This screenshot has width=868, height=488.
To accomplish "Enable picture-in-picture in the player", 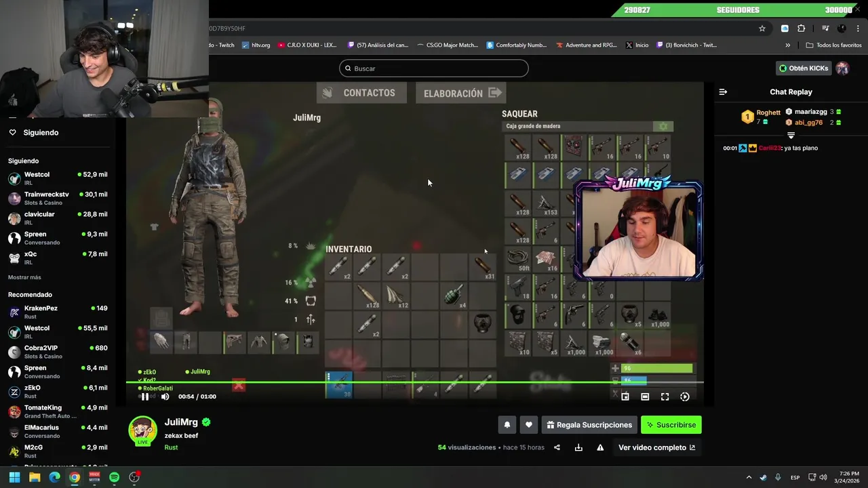I will coord(625,396).
